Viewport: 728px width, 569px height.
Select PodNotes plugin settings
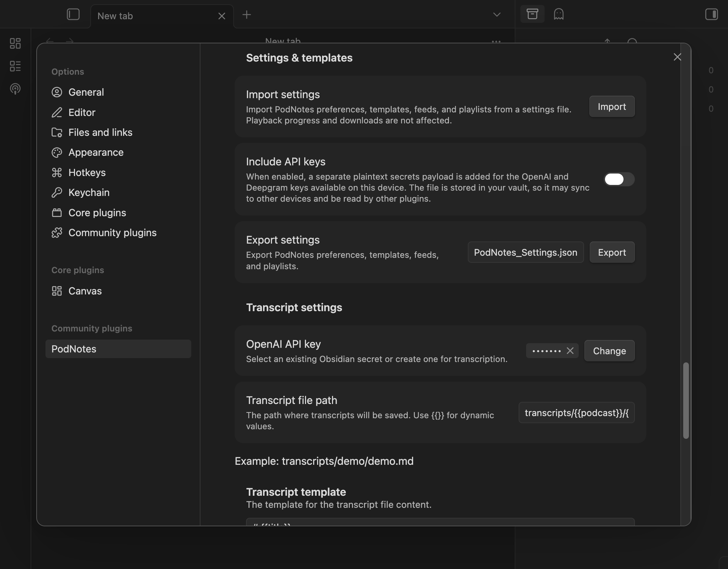click(x=118, y=349)
